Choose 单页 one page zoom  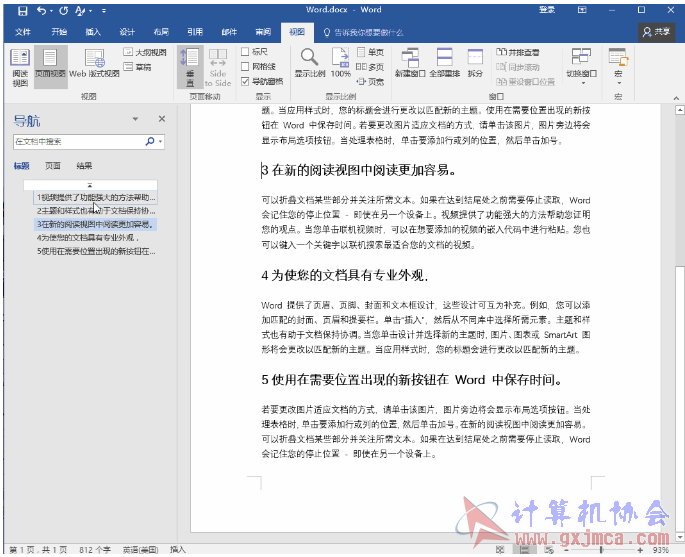tap(370, 52)
